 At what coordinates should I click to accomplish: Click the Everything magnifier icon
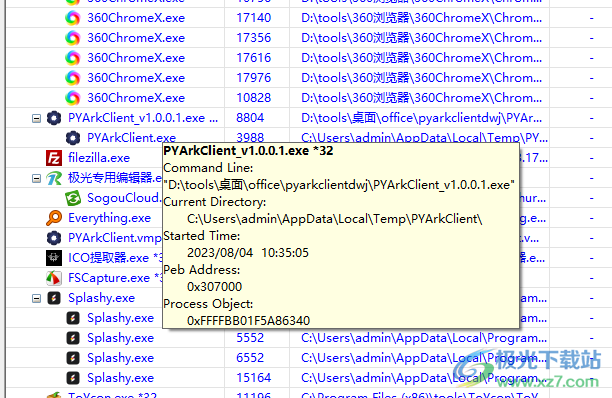click(54, 218)
